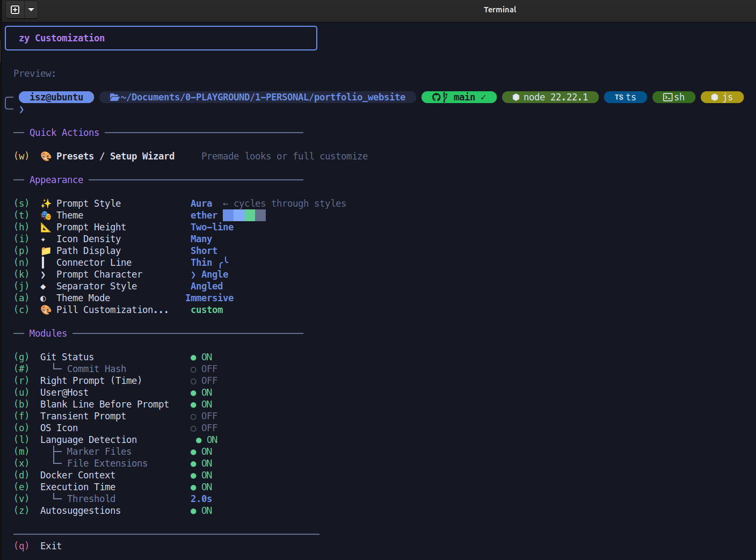The image size is (756, 560).
Task: Toggle the Git Status ON indicator
Action: (x=201, y=357)
